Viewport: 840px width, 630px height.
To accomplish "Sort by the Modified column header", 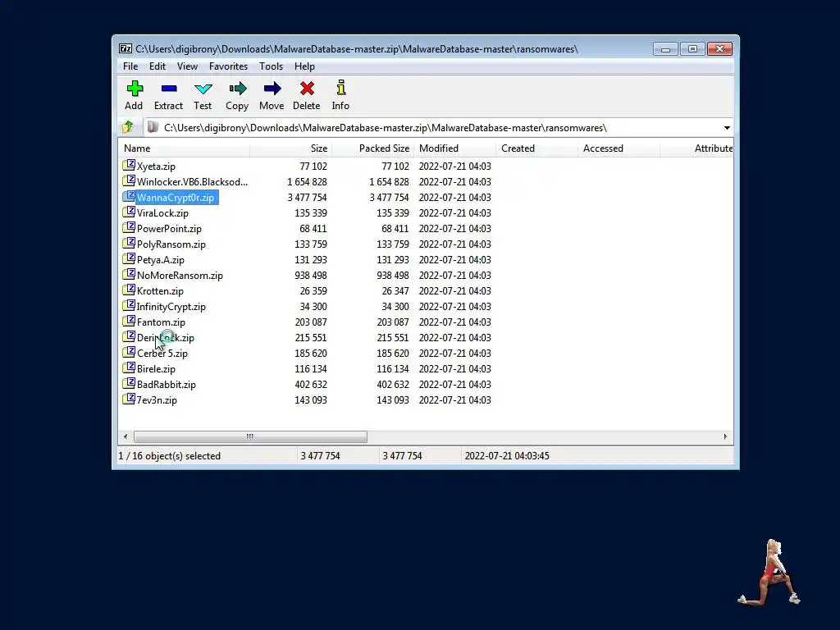I will coord(454,148).
